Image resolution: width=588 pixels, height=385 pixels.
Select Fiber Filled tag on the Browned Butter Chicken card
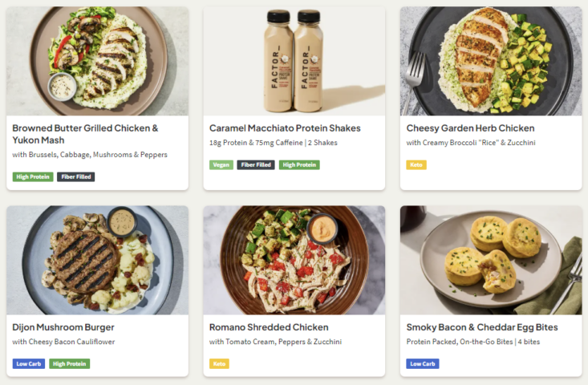point(75,177)
